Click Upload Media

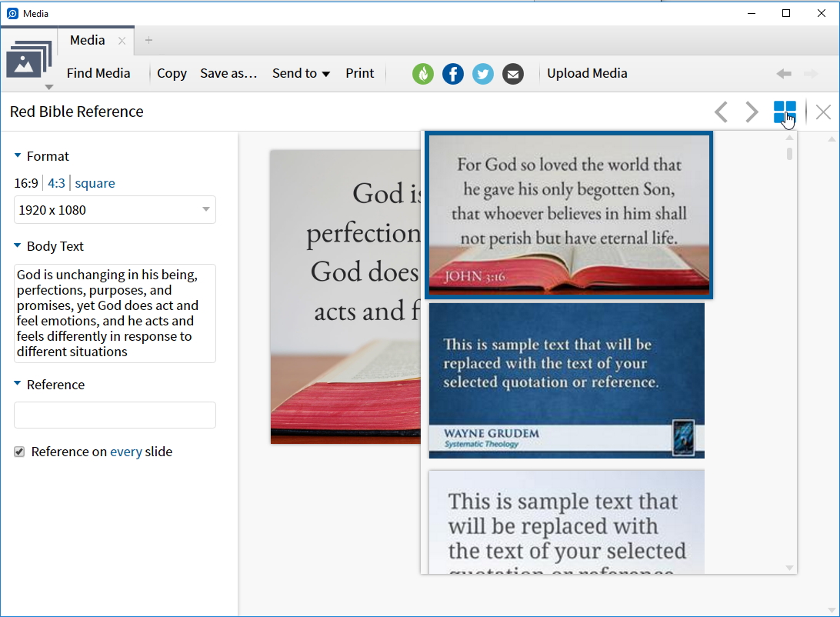587,73
